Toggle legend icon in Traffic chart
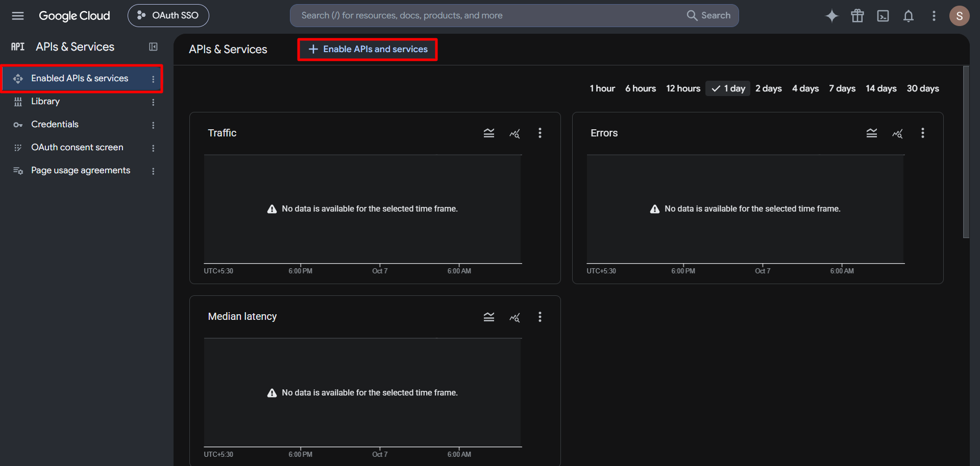This screenshot has width=980, height=466. click(x=489, y=133)
